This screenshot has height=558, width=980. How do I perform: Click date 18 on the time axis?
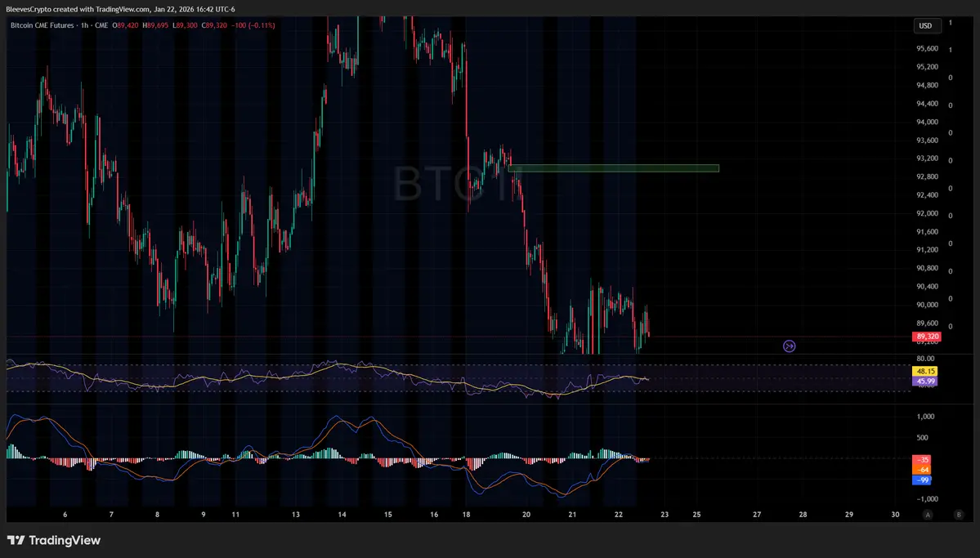[x=466, y=515]
